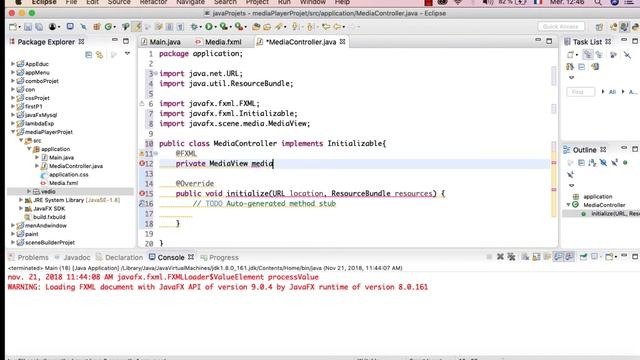This screenshot has height=360, width=640.
Task: Collapse the mediaPlayerProjet project
Action: [12, 132]
